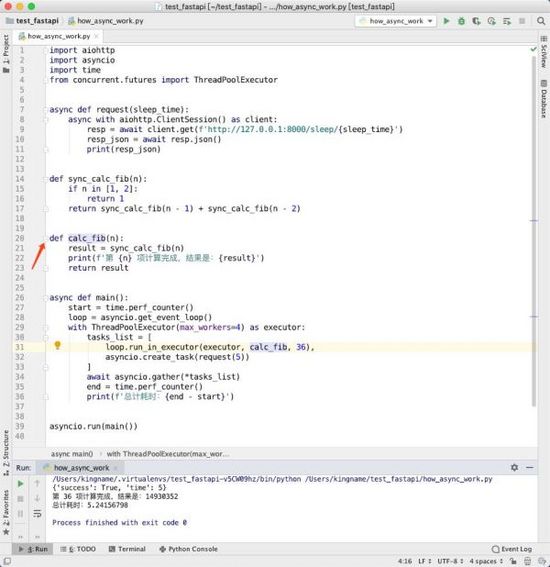Open the Event Log
The image size is (550, 567).
tap(512, 549)
